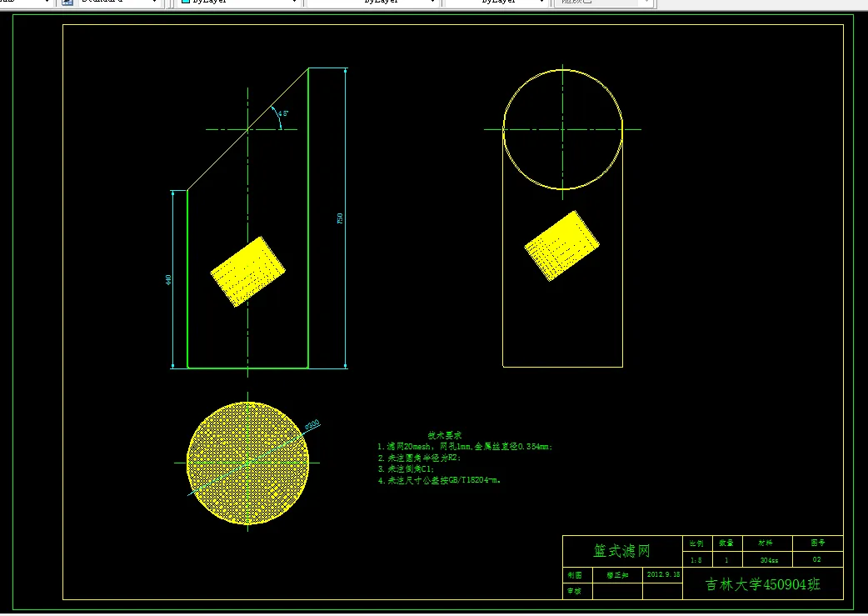The image size is (868, 616).
Task: Click the 45° angle dimension label
Action: tap(283, 113)
